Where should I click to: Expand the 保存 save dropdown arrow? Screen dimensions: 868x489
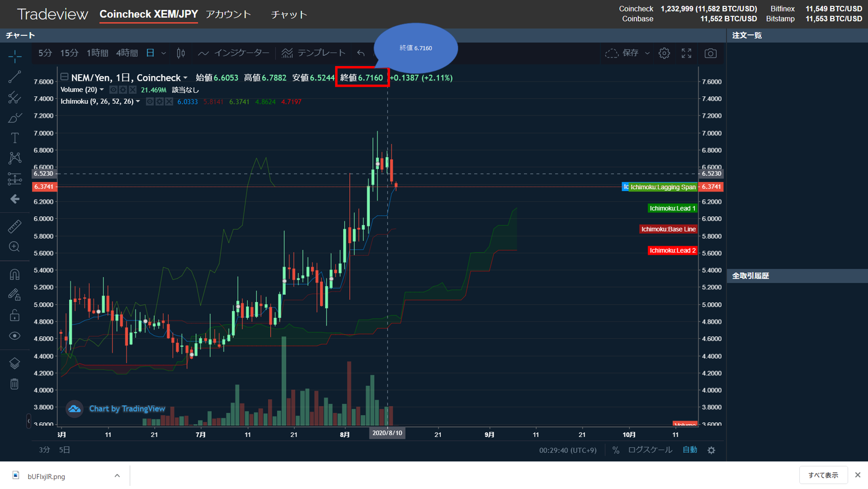point(647,53)
